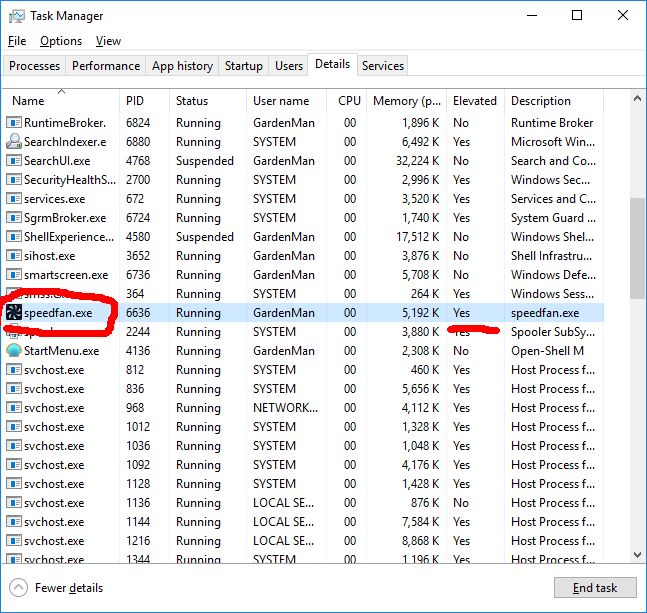The width and height of the screenshot is (647, 613).
Task: Click icon of svchost.exe PID 968
Action: pyautogui.click(x=14, y=408)
